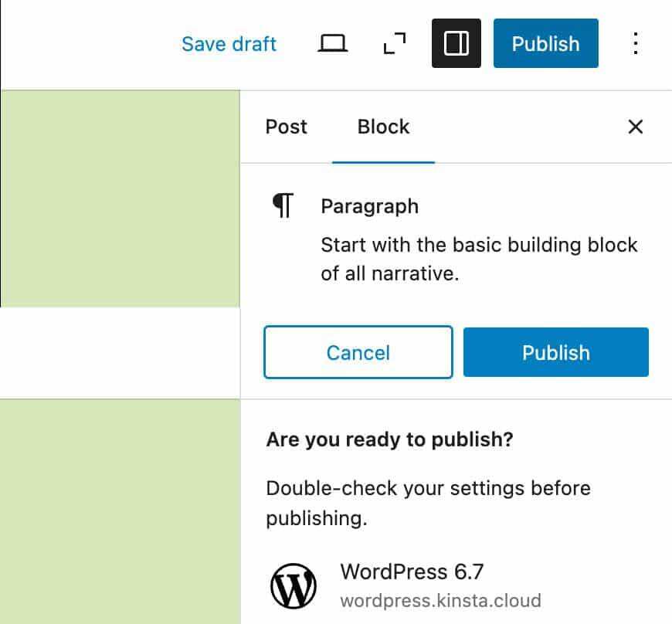This screenshot has width=672, height=624.
Task: Close the settings sidebar with the X
Action: (x=635, y=127)
